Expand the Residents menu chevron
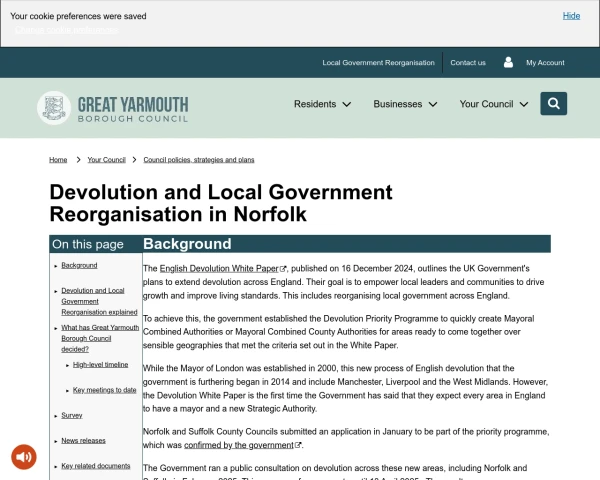The width and height of the screenshot is (600, 480). 347,104
